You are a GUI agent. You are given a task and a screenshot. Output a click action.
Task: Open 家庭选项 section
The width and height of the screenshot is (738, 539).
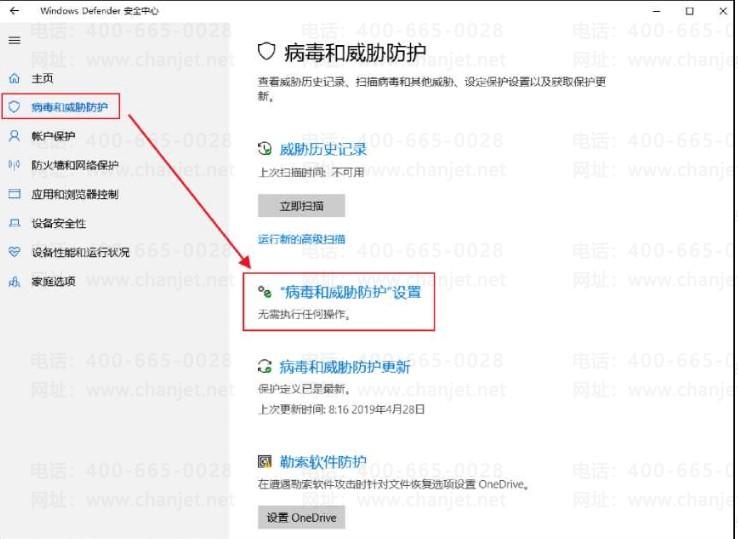point(53,282)
